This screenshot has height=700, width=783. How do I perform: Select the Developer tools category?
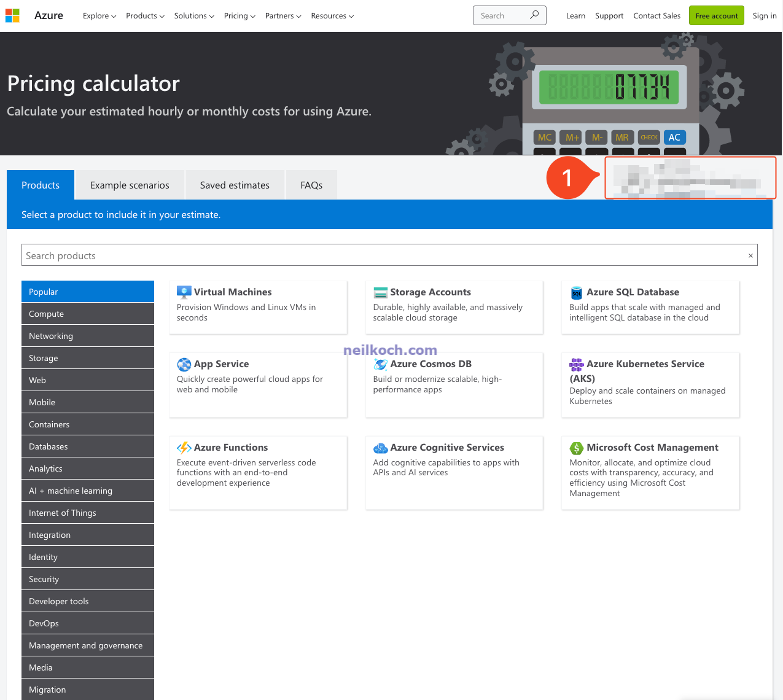(x=88, y=601)
